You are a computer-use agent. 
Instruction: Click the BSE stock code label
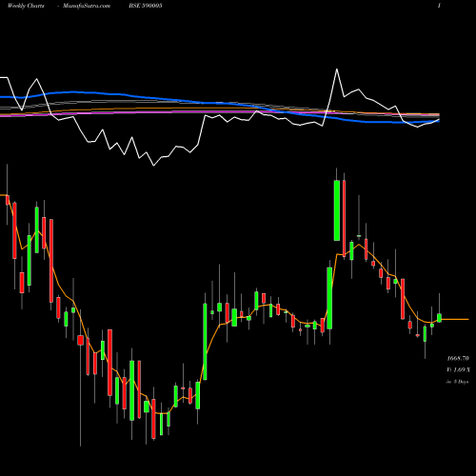[146, 6]
